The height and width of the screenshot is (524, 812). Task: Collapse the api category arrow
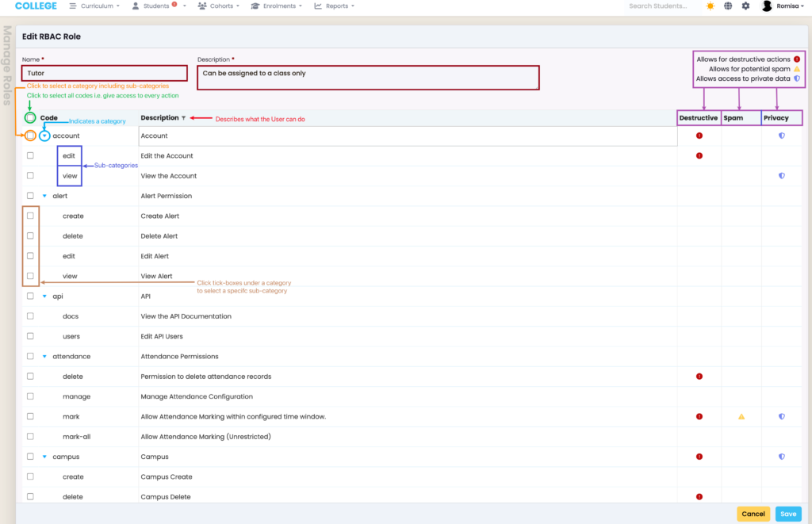pos(44,296)
